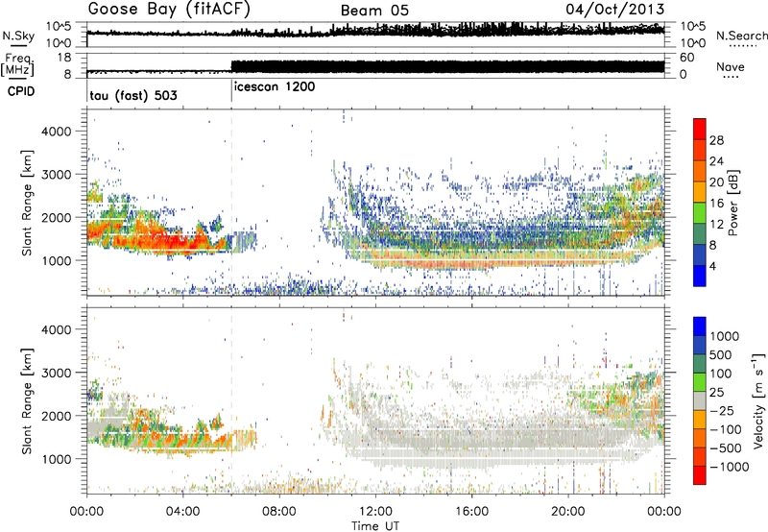Viewport: 768px width, 532px height.
Task: Click the -1000 tick on velocity colorbar
Action: pos(729,467)
